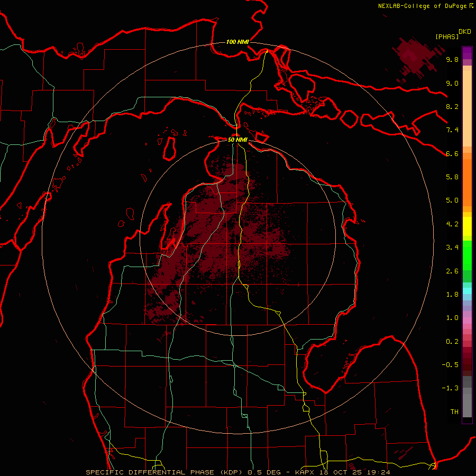
Task: Pick the bright green band beside 3.4
Action: (x=467, y=255)
